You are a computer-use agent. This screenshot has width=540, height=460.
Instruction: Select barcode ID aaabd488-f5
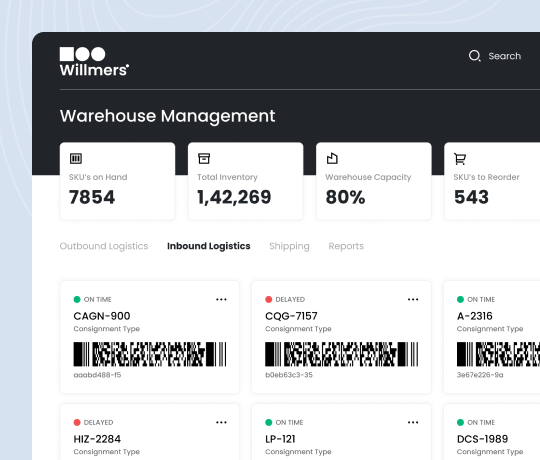[97, 375]
